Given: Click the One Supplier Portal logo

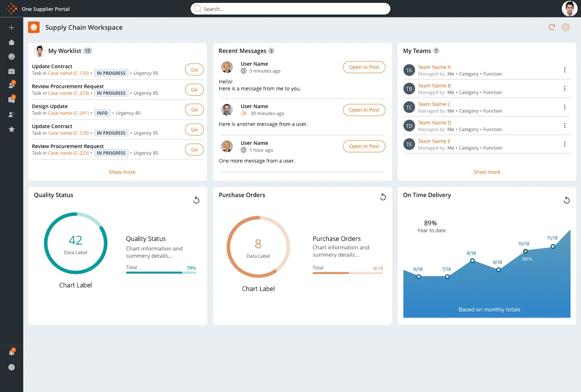Looking at the screenshot, I should pyautogui.click(x=11, y=9).
